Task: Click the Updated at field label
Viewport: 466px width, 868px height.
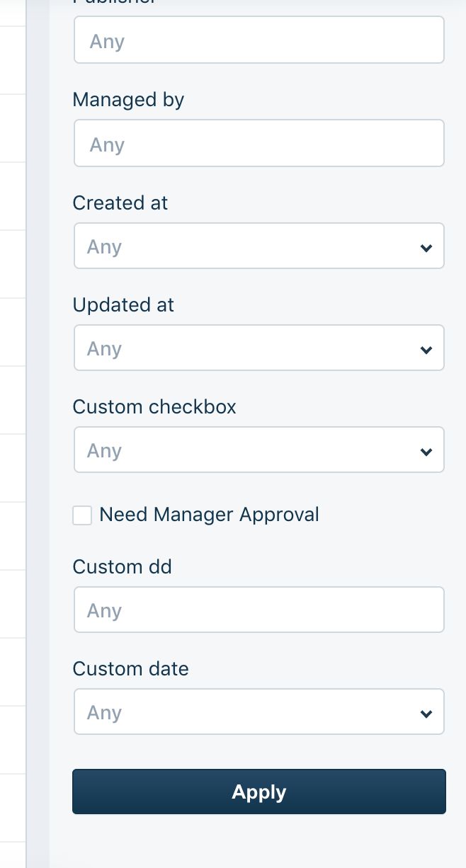Action: pyautogui.click(x=123, y=305)
